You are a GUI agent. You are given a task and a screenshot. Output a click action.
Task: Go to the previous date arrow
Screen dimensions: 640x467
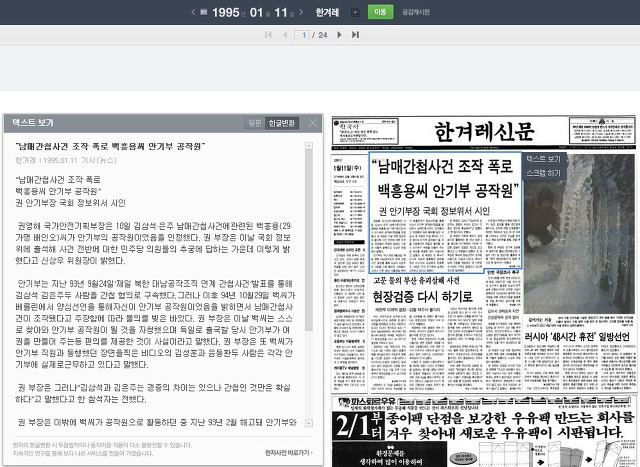[193, 12]
